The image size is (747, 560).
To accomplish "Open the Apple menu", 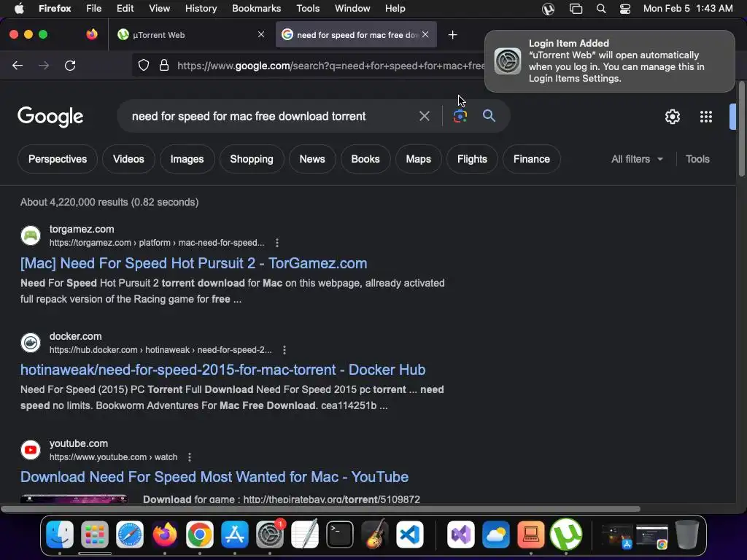I will [x=19, y=9].
